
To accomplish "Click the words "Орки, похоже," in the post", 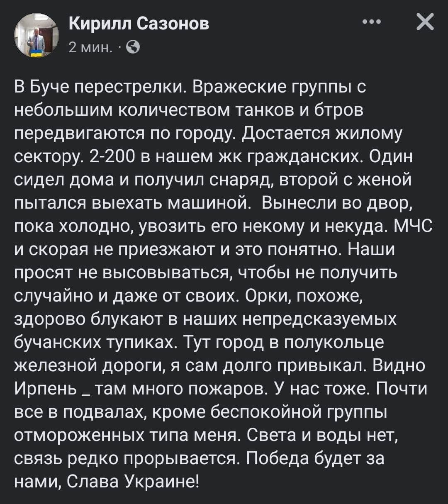I will [305, 296].
